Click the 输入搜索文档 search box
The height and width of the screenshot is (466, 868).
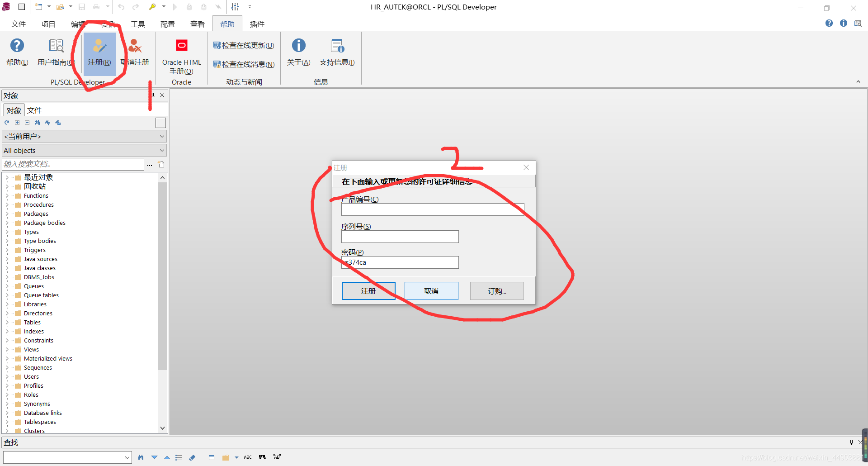point(73,164)
